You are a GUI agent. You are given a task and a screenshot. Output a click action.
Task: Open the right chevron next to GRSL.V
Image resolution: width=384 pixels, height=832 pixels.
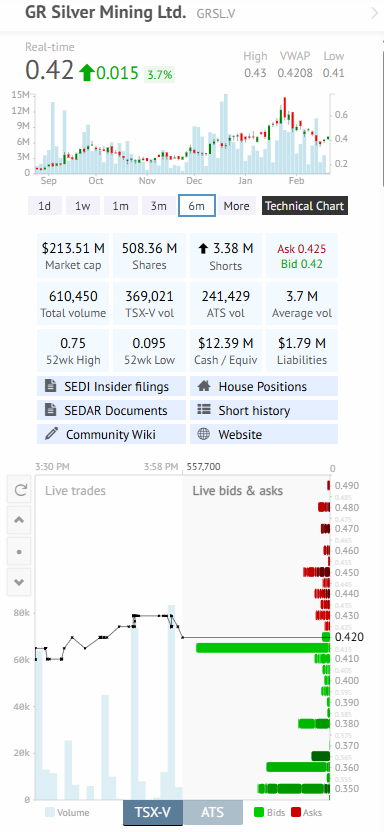[375, 14]
